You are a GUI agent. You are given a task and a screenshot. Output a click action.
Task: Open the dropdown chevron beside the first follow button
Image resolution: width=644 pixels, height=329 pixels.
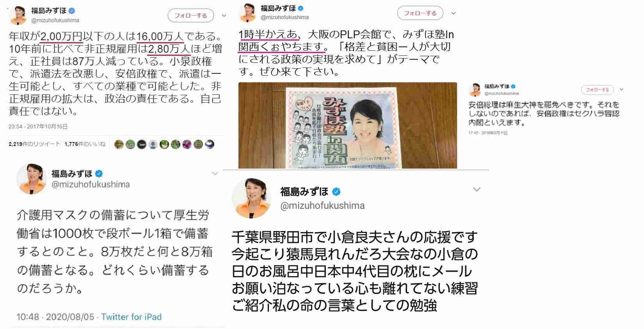pos(224,16)
